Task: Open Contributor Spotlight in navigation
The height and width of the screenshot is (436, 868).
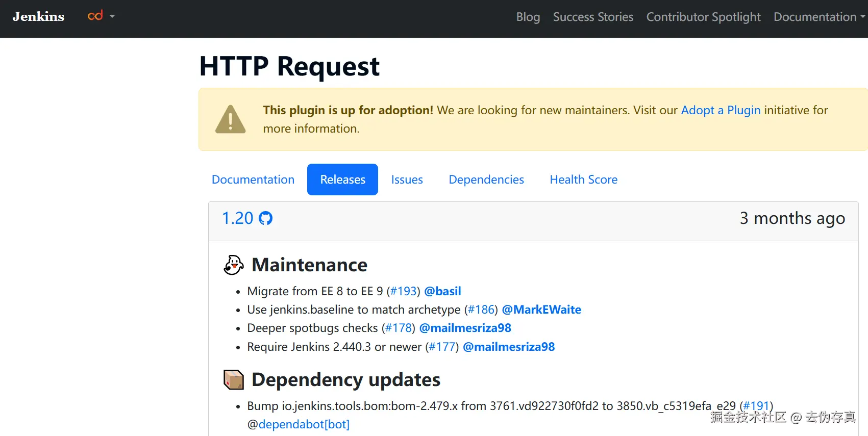Action: point(703,17)
